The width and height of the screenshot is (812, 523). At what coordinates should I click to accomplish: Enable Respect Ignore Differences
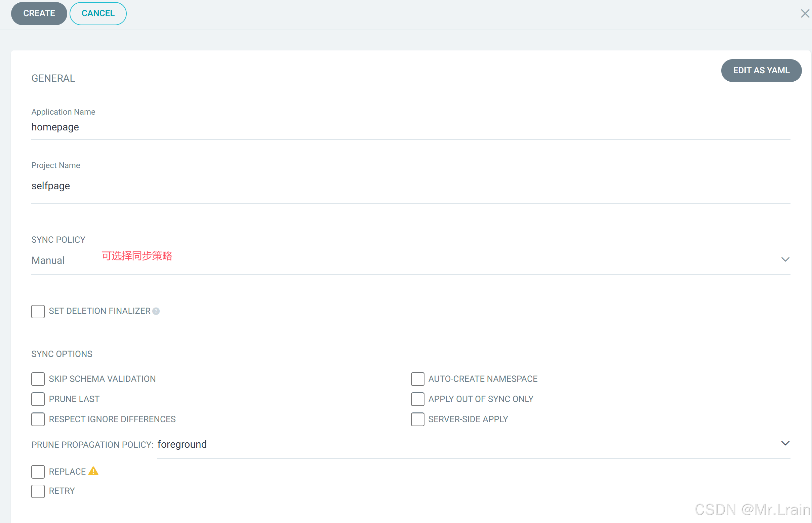tap(38, 419)
